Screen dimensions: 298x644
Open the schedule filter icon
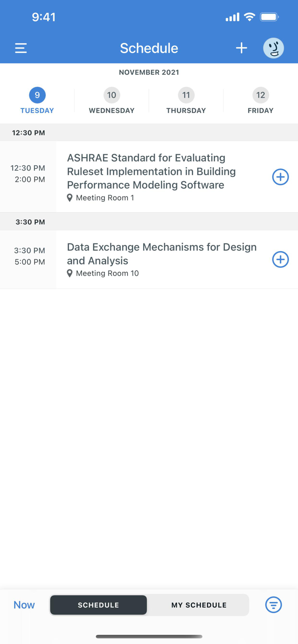click(273, 605)
